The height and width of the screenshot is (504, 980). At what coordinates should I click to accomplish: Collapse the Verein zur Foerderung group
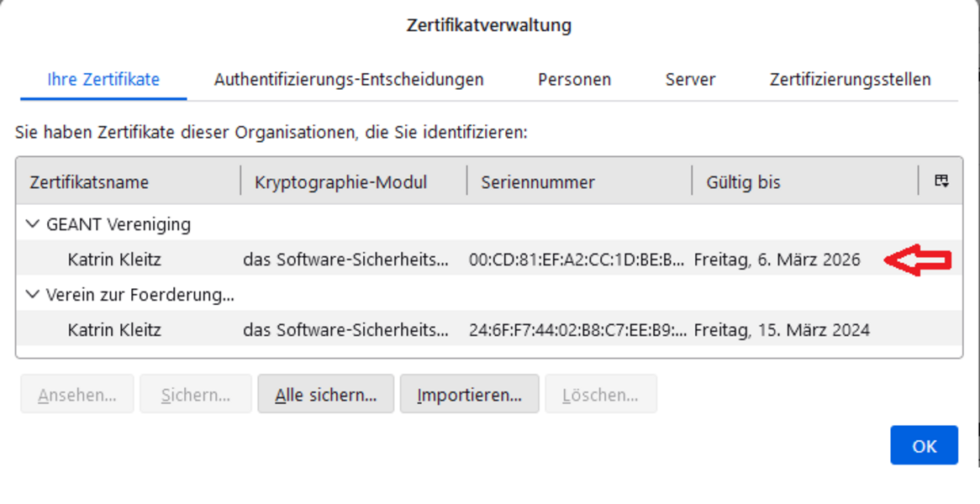click(33, 295)
